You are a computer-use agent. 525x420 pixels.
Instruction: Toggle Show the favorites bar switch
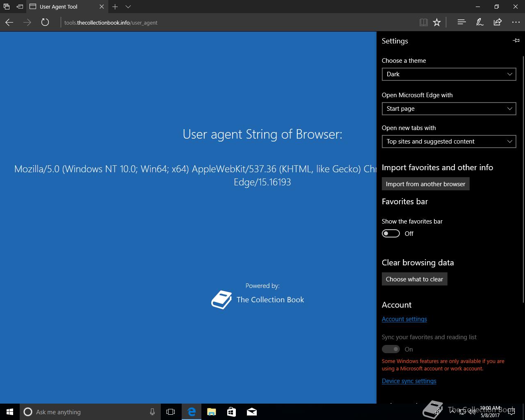pos(390,233)
